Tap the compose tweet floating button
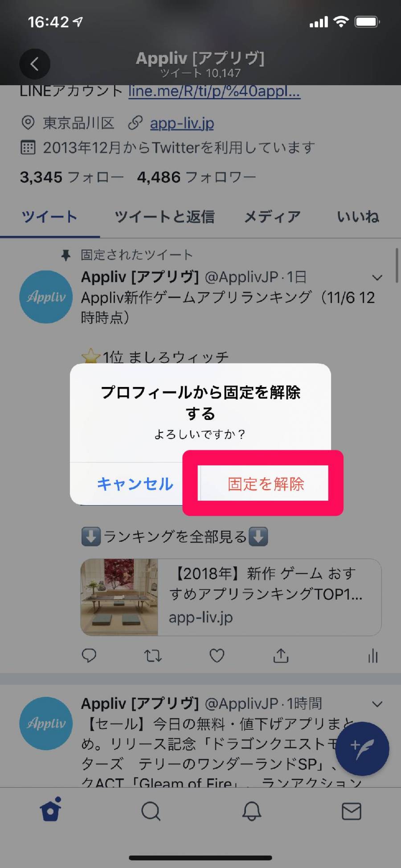The width and height of the screenshot is (401, 868). 362,749
